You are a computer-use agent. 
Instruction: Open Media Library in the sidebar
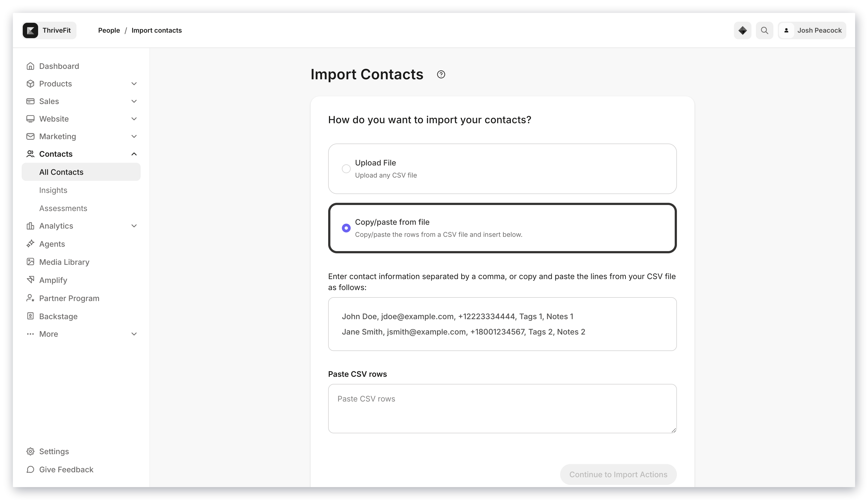click(81, 262)
